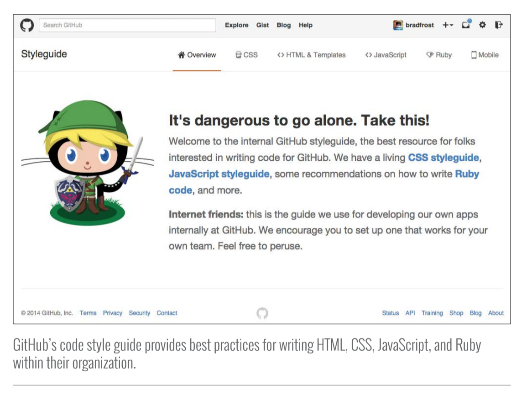Open the Training footer link

[x=432, y=313]
